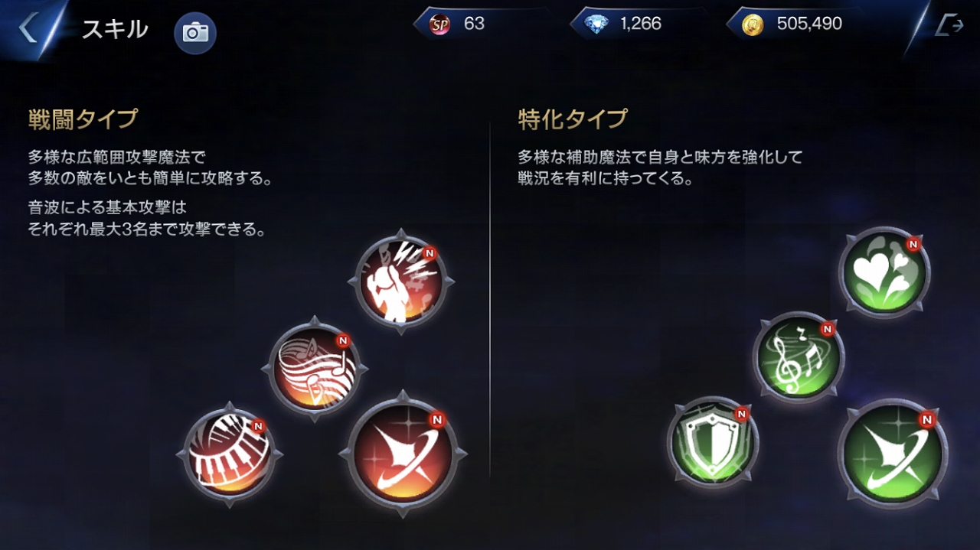The width and height of the screenshot is (980, 550).
Task: Tap the SP points counter showing 63
Action: click(x=460, y=24)
